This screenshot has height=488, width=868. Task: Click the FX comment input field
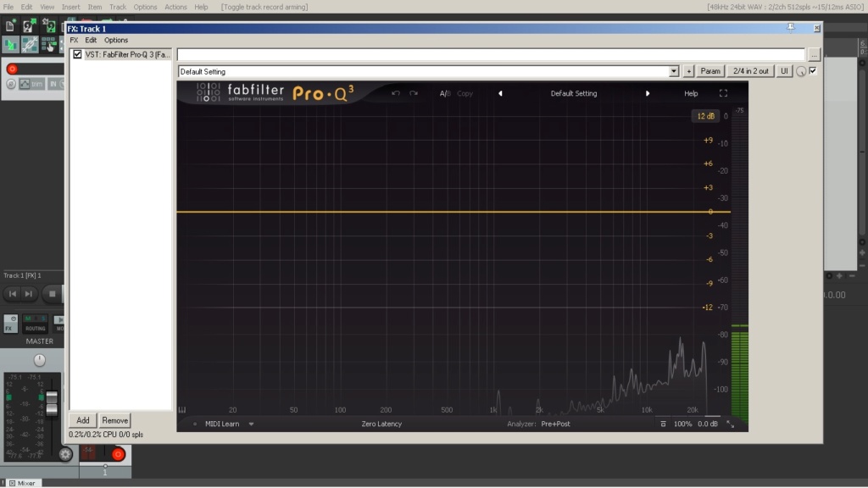click(491, 54)
